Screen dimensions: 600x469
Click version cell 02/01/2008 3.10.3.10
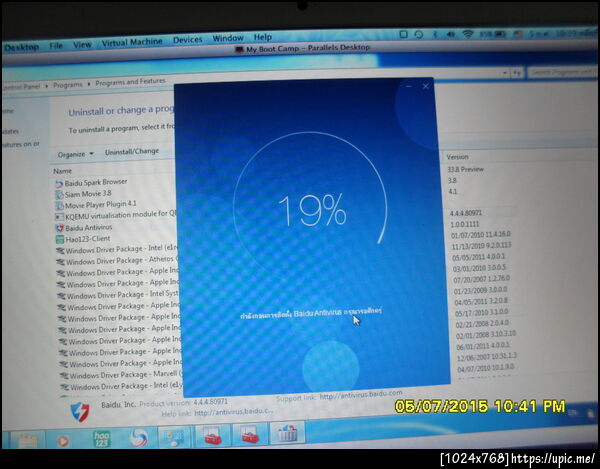tap(486, 335)
